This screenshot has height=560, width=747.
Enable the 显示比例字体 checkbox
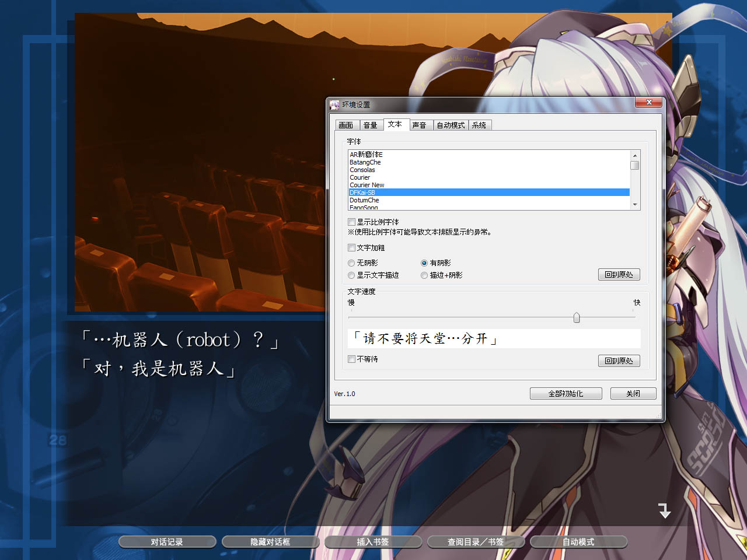click(x=351, y=222)
